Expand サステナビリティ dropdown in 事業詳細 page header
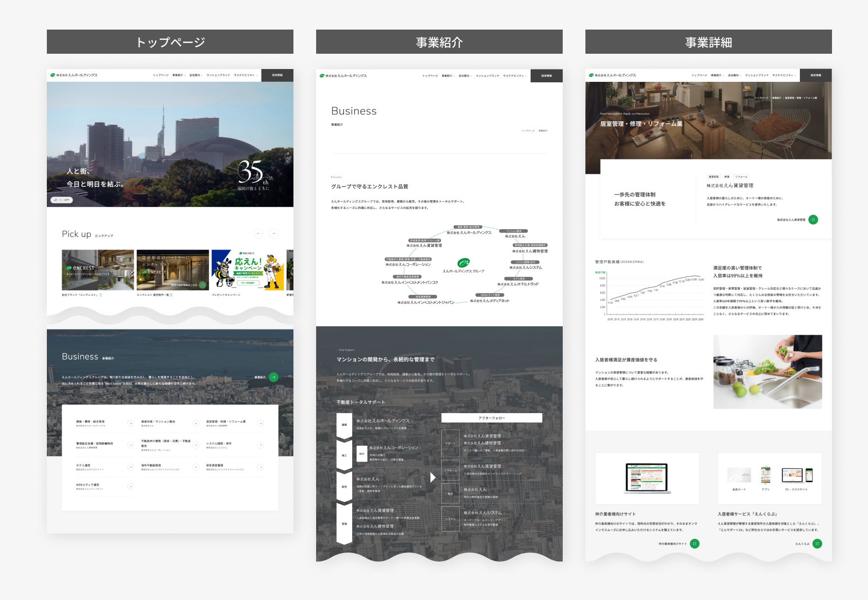Viewport: 868px width, 600px height. [784, 75]
